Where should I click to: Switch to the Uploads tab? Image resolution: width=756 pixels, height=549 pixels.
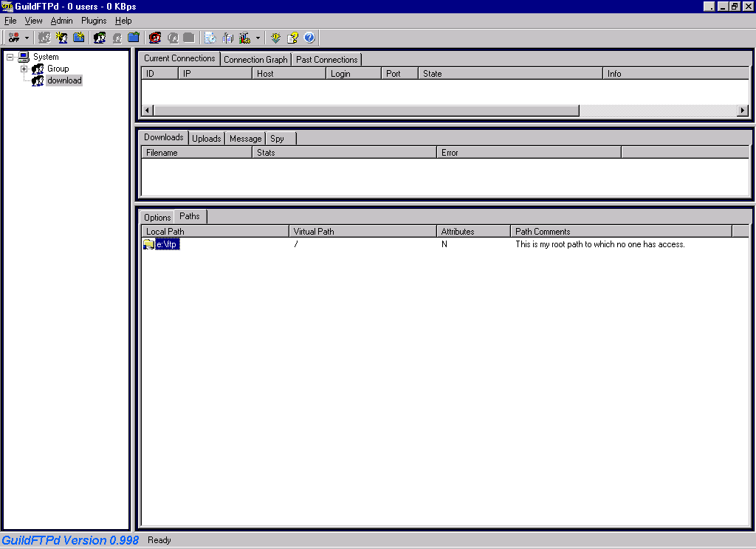point(207,138)
